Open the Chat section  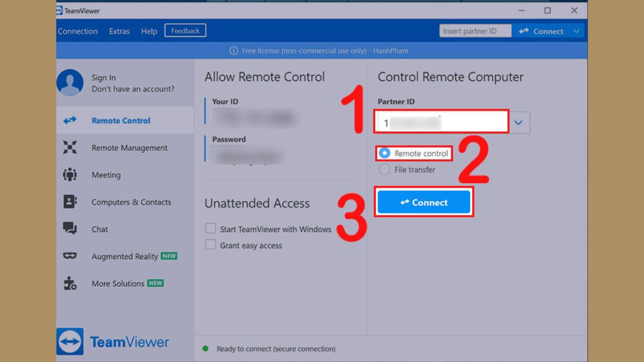tap(125, 229)
